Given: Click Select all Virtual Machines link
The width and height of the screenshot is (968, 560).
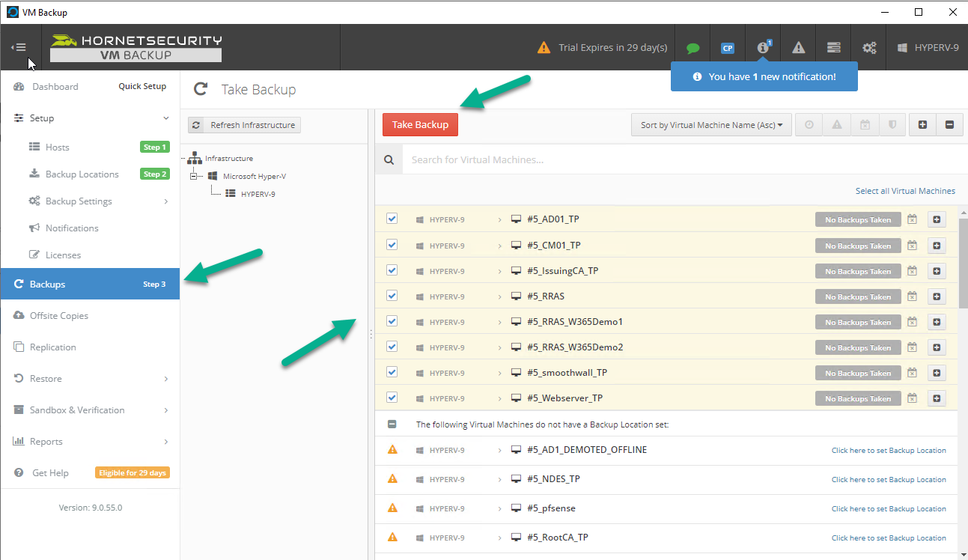Looking at the screenshot, I should click(x=905, y=191).
